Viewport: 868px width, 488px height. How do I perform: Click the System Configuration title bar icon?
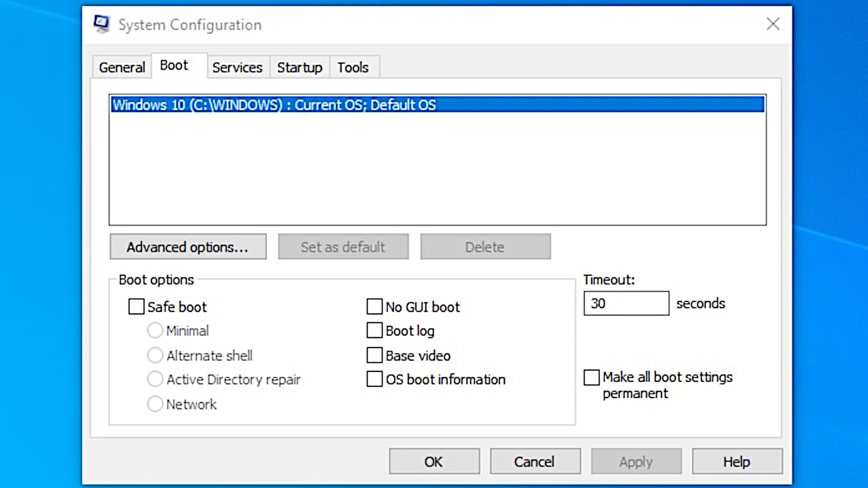point(102,24)
